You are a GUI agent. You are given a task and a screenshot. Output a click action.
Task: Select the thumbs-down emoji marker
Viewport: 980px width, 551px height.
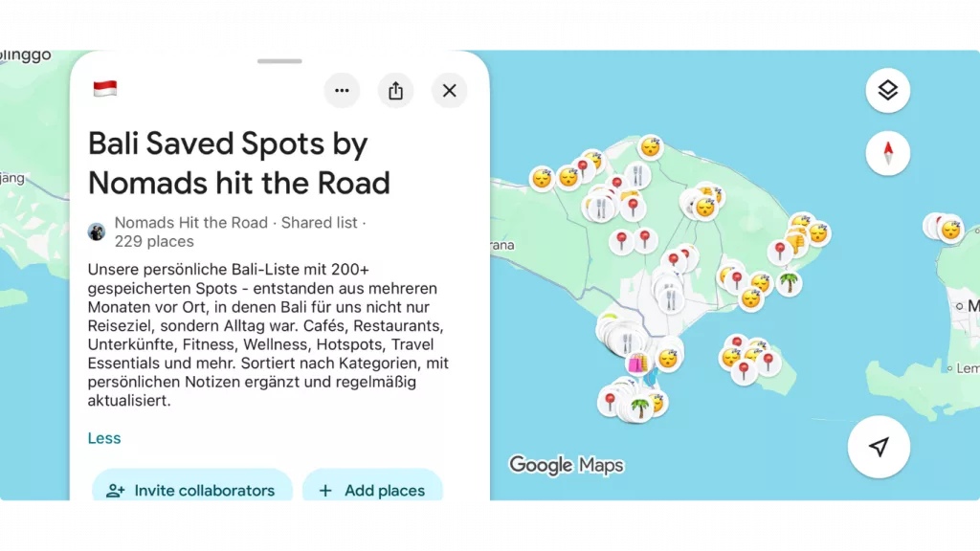(x=796, y=242)
